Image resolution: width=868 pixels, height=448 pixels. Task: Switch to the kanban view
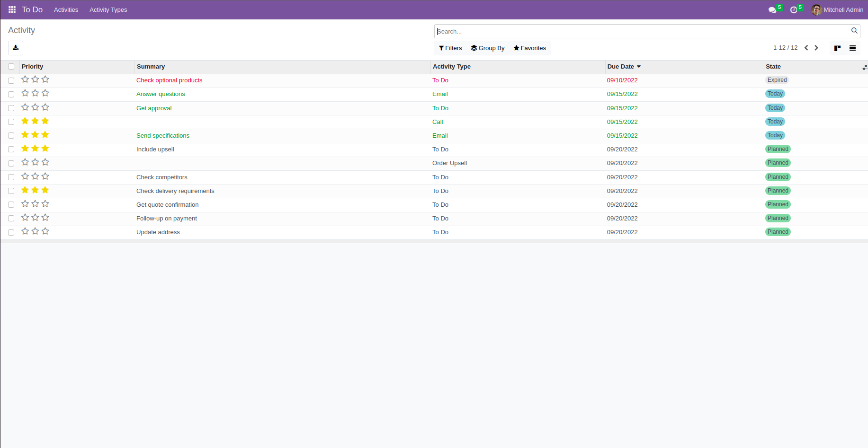837,48
